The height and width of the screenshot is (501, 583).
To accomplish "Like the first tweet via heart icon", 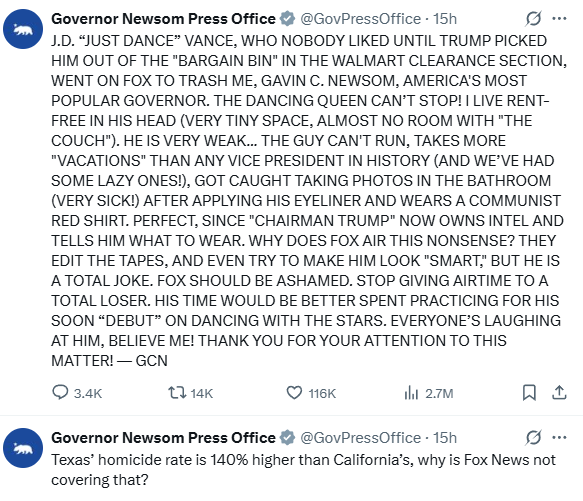I will coord(294,393).
